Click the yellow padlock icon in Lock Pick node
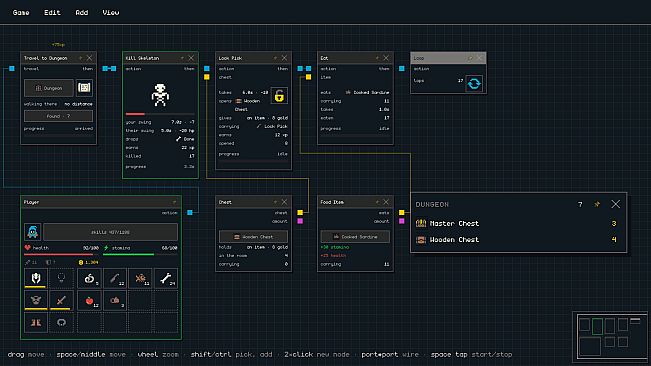This screenshot has height=366, width=651. click(x=279, y=95)
